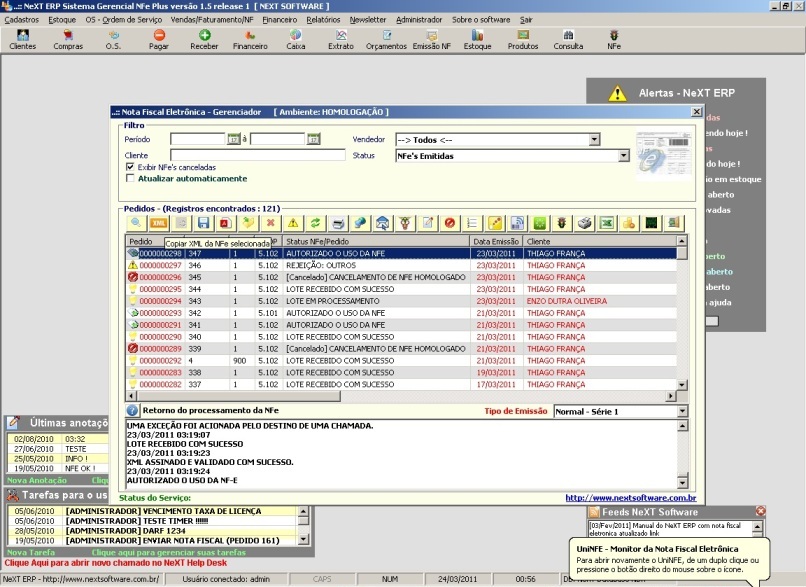
Task: Click horizontal scrollbar thumb of Pedidos grid
Action: click(238, 396)
